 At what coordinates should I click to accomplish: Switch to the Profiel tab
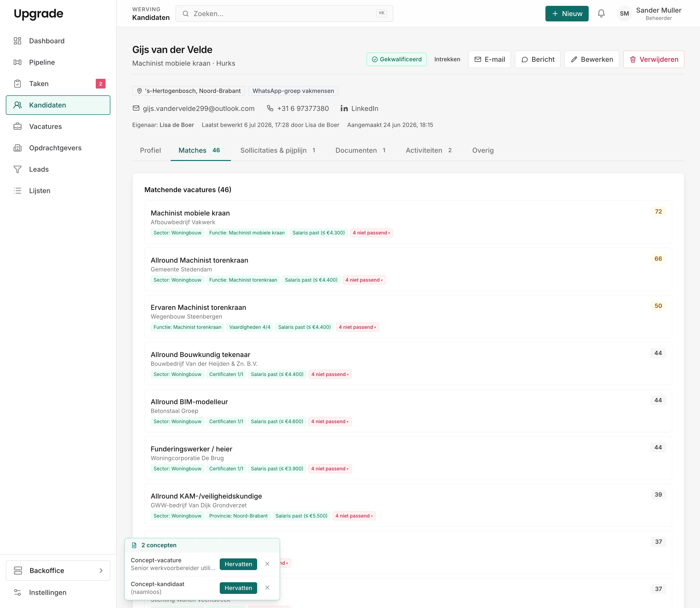click(x=150, y=150)
